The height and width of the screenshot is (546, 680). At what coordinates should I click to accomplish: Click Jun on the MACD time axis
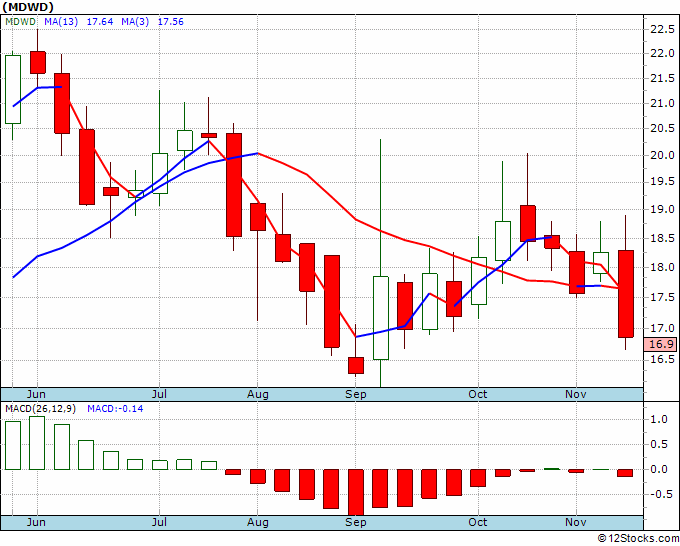coord(36,522)
